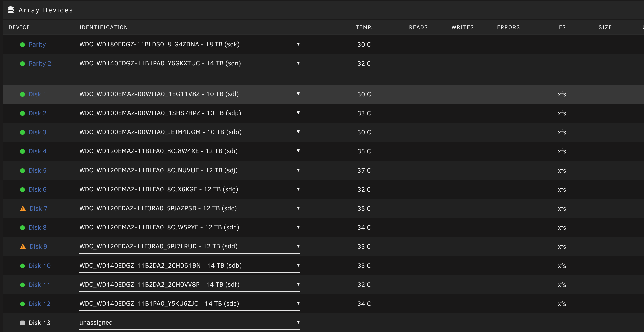Image resolution: width=644 pixels, height=332 pixels.
Task: Click the green status dot for Disk 11
Action: click(22, 285)
